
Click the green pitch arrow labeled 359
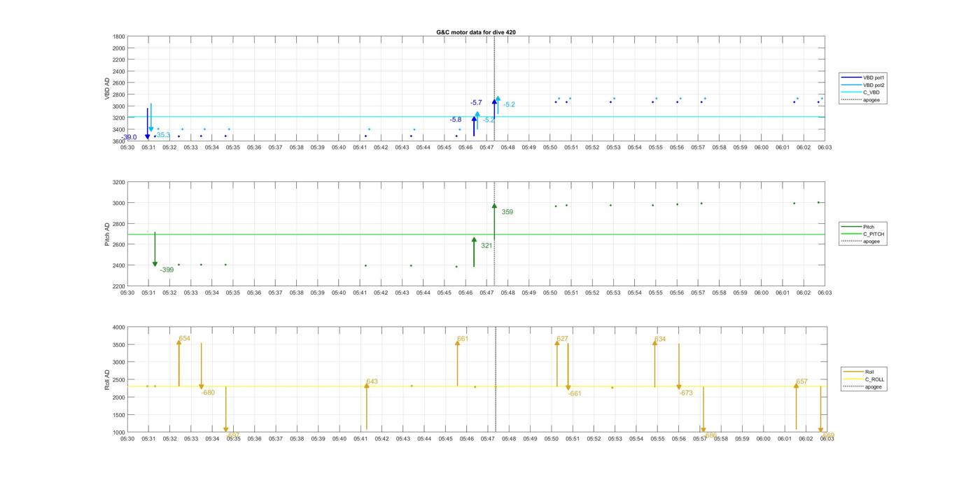click(x=494, y=220)
